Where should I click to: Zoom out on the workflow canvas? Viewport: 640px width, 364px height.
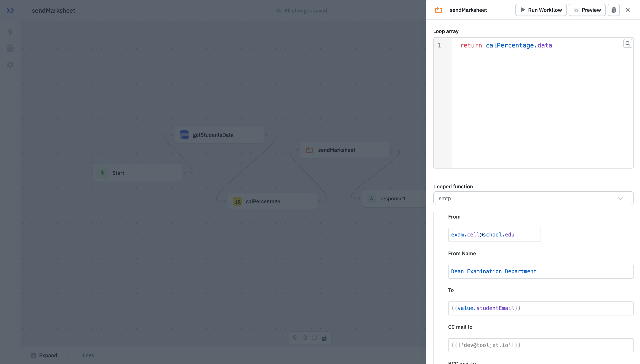(x=305, y=338)
